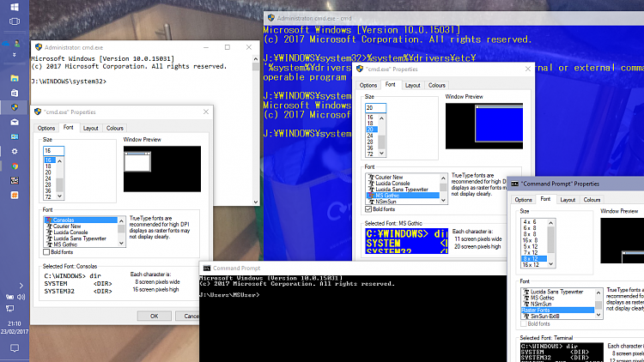Screen dimensions: 644x362
Task: Select the shield cmd icon on the taskbar
Action: click(15, 107)
